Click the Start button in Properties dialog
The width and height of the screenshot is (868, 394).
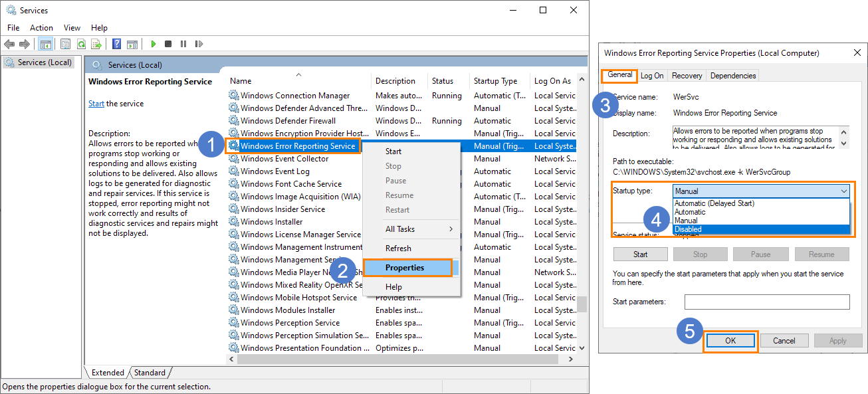[x=640, y=254]
